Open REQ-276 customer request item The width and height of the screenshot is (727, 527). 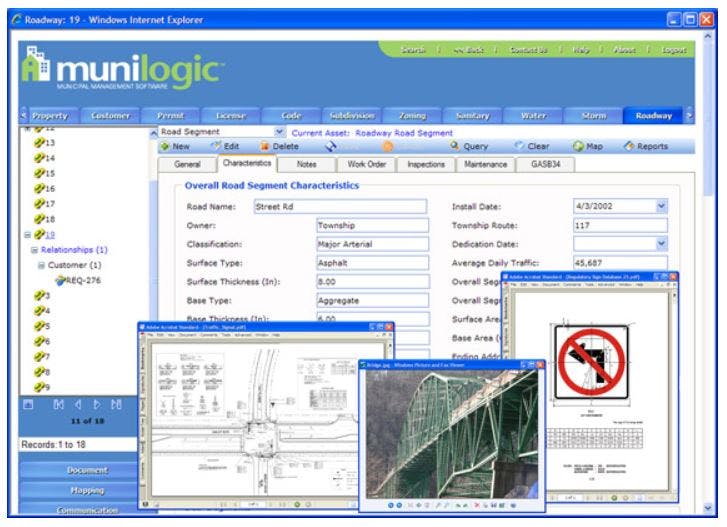point(78,280)
